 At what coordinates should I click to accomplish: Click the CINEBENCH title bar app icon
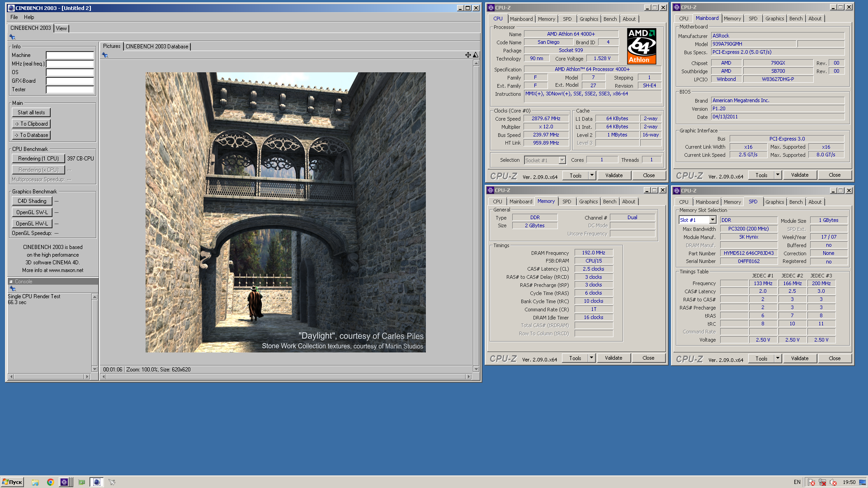click(x=11, y=8)
